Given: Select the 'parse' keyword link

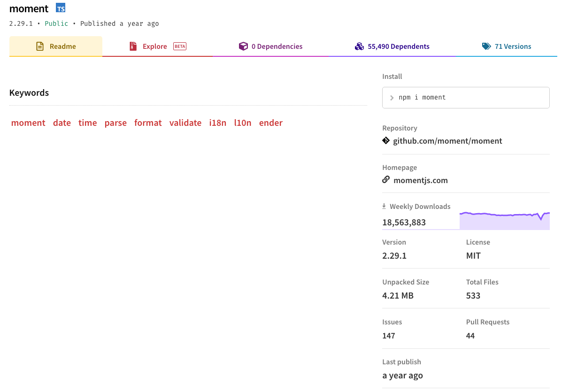Looking at the screenshot, I should [x=115, y=123].
